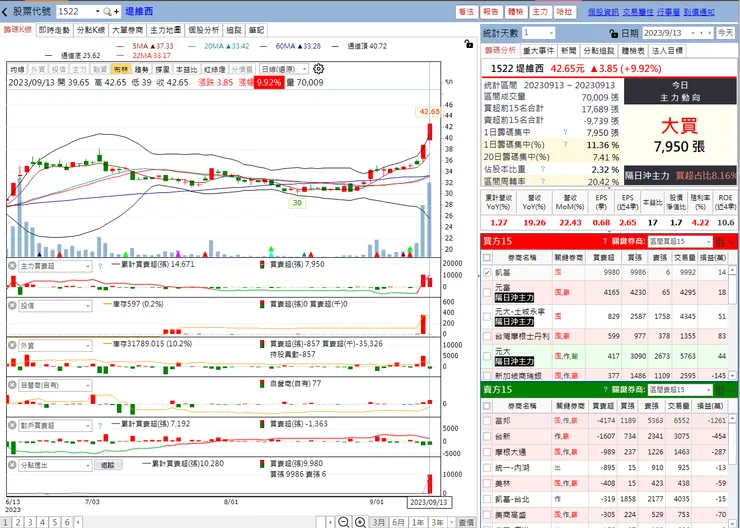Select layout page 3 at bottom left
This screenshot has width=740, height=528.
click(30, 522)
